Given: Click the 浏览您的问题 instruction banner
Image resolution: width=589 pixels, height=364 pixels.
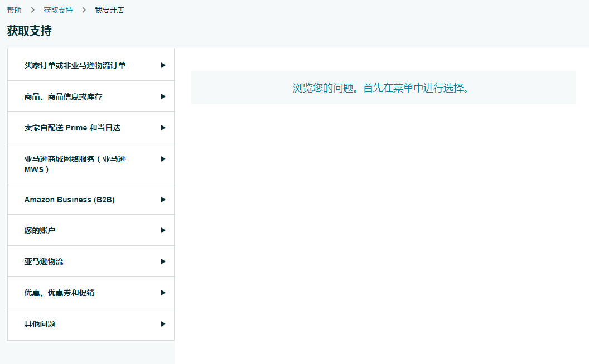Looking at the screenshot, I should 383,88.
